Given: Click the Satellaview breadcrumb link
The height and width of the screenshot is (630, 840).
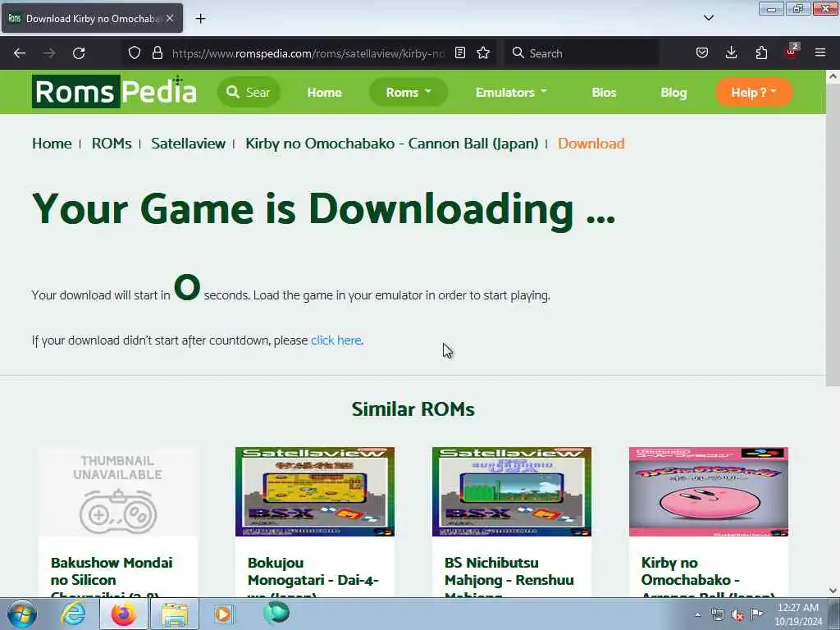Looking at the screenshot, I should tap(188, 144).
